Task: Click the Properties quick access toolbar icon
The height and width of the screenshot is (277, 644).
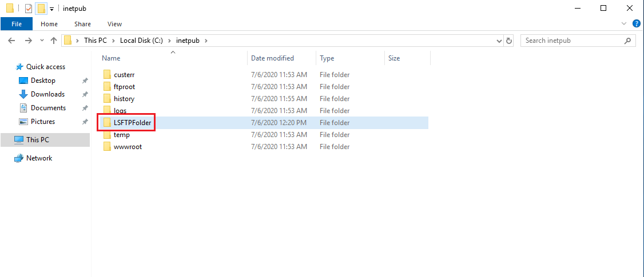Action: coord(28,9)
